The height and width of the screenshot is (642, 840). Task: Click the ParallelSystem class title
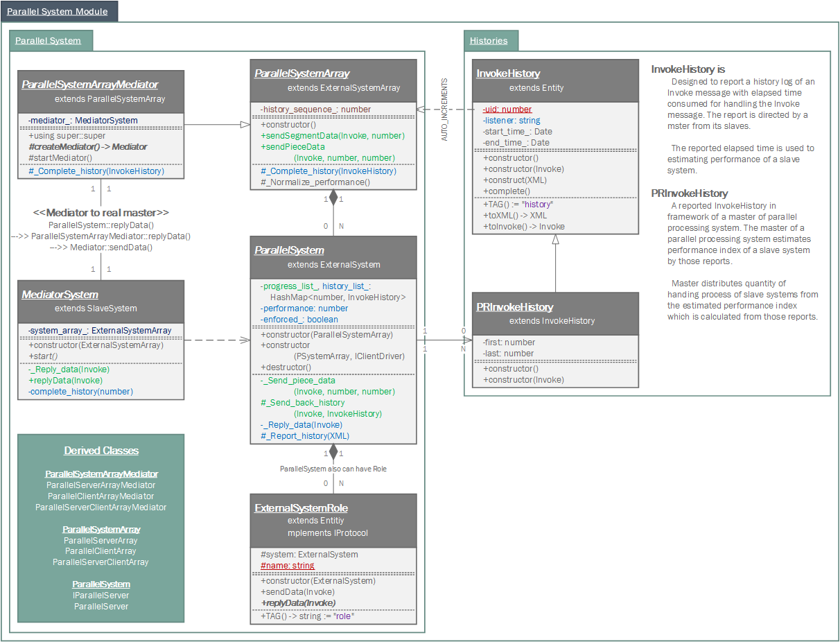(289, 250)
